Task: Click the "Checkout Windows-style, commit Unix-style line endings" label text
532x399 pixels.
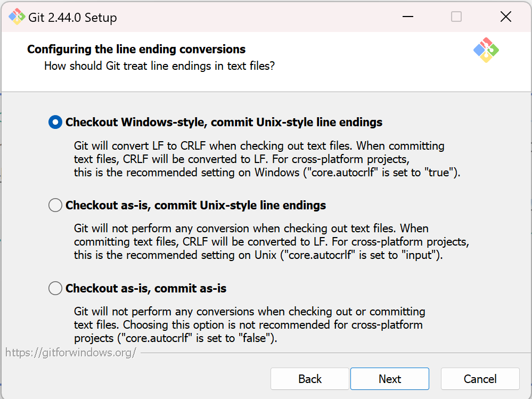Action: click(x=224, y=123)
